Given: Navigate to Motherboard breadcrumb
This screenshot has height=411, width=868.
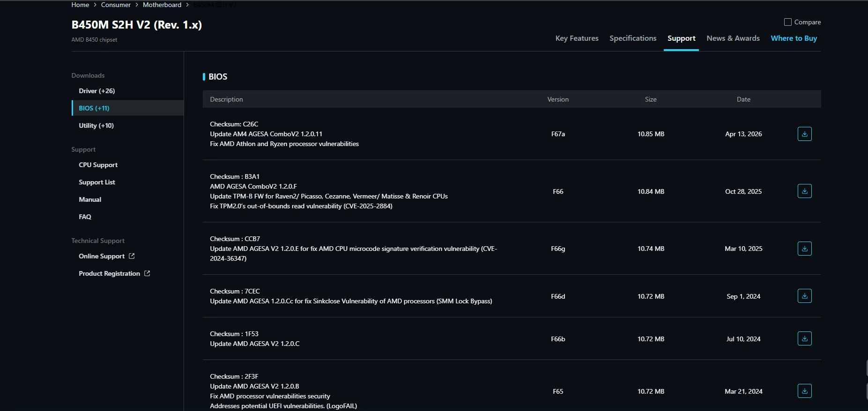Looking at the screenshot, I should (162, 5).
